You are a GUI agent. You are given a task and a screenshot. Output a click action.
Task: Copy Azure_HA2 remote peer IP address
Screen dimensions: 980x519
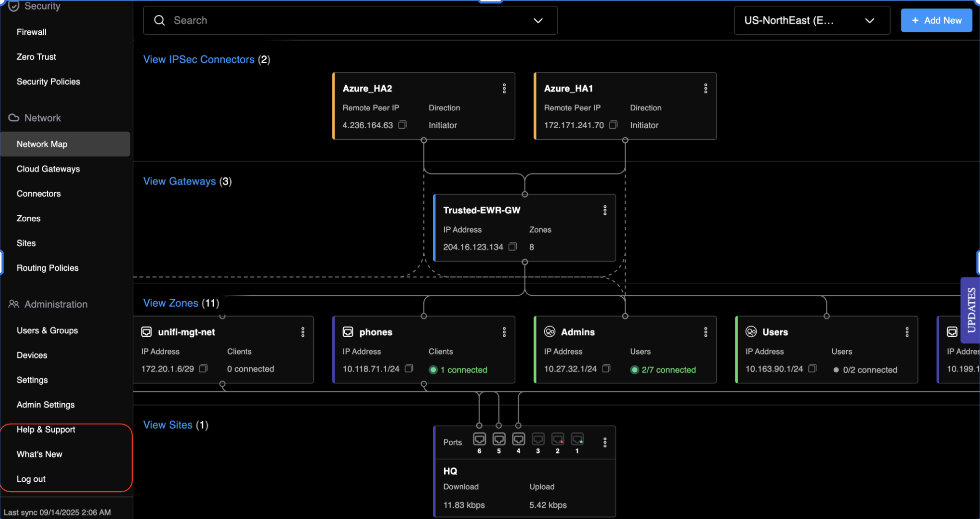click(x=402, y=125)
